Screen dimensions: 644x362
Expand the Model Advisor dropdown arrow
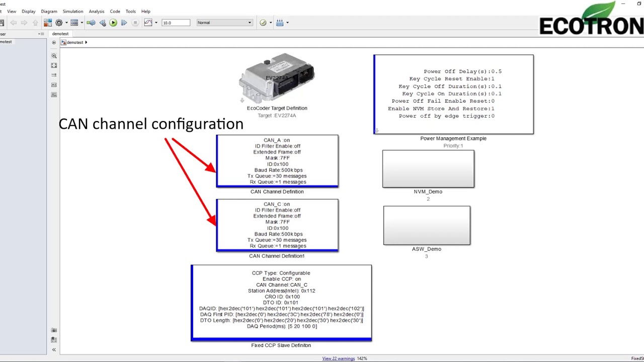coord(271,23)
